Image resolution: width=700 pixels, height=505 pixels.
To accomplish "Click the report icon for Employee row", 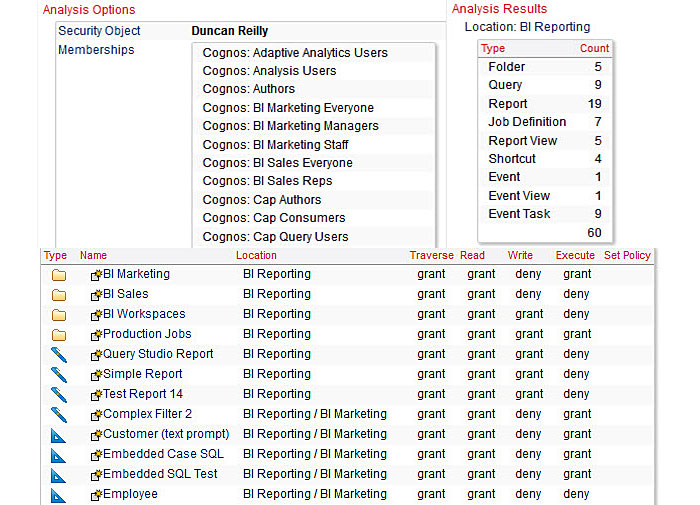I will coord(58,495).
